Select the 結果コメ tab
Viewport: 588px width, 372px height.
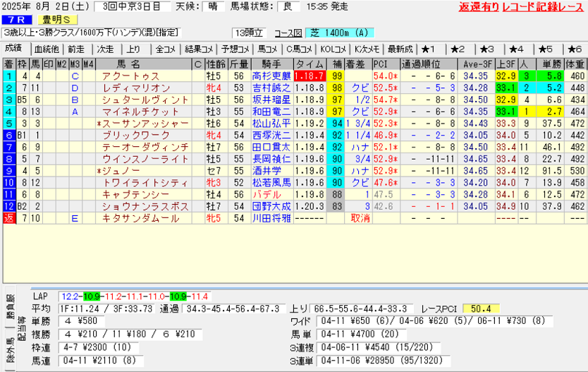[201, 49]
